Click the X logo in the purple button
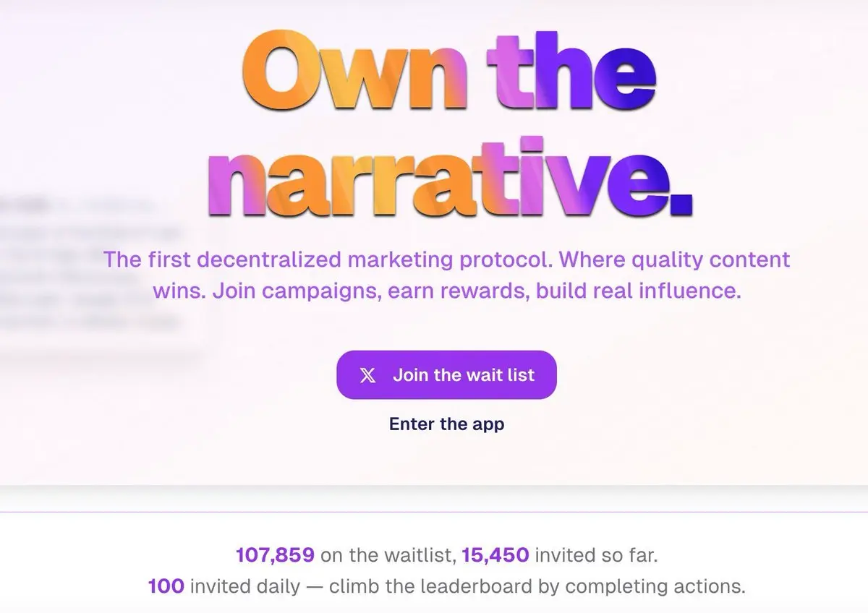The image size is (868, 613). click(368, 375)
